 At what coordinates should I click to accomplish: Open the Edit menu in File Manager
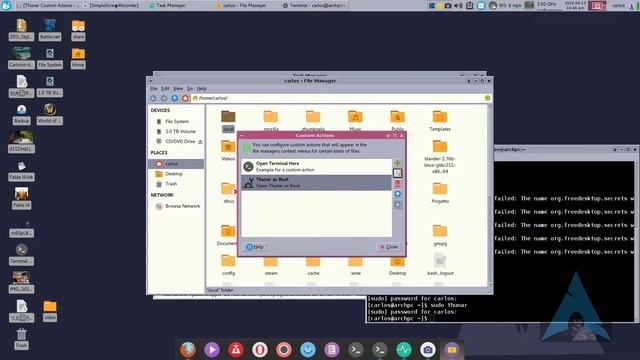pos(165,89)
